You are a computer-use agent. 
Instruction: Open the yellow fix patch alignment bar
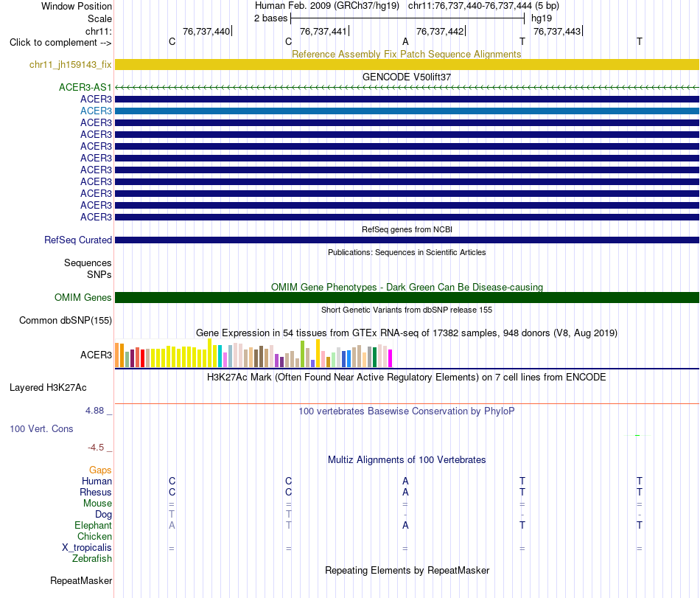[407, 65]
